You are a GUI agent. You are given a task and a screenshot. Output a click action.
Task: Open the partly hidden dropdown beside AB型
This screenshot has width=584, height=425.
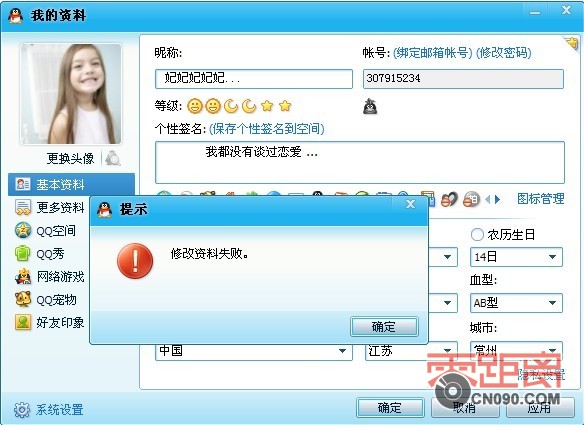(x=443, y=303)
